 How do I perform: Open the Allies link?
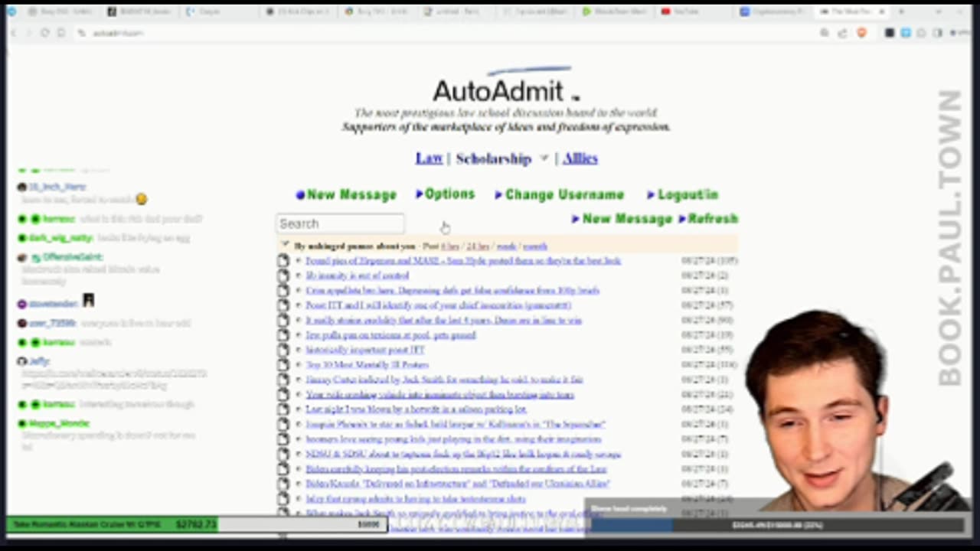pyautogui.click(x=580, y=158)
